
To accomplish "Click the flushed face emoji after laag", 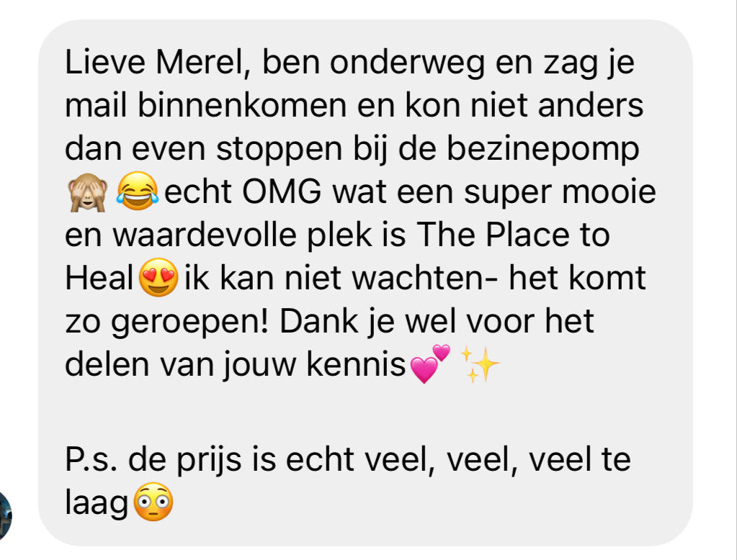I will pyautogui.click(x=153, y=502).
